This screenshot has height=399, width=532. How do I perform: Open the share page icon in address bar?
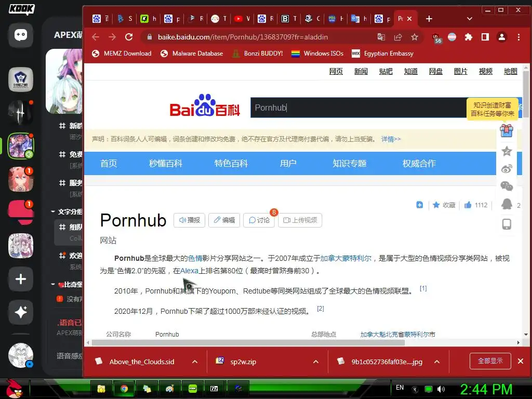[x=397, y=37]
